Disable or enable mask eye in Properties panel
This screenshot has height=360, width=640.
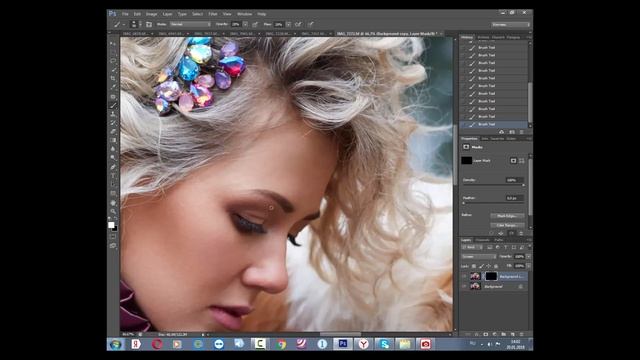(511, 233)
